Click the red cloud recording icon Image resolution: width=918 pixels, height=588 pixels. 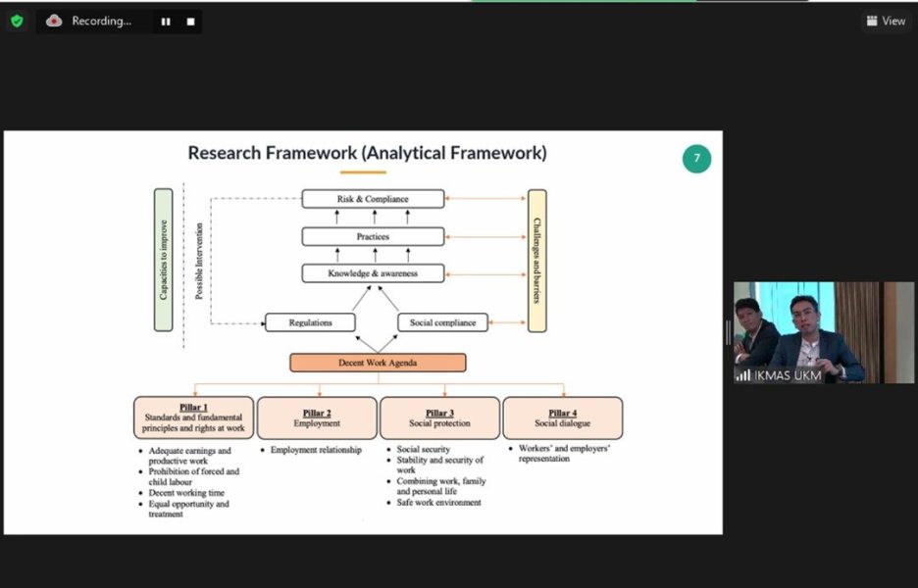(x=54, y=21)
